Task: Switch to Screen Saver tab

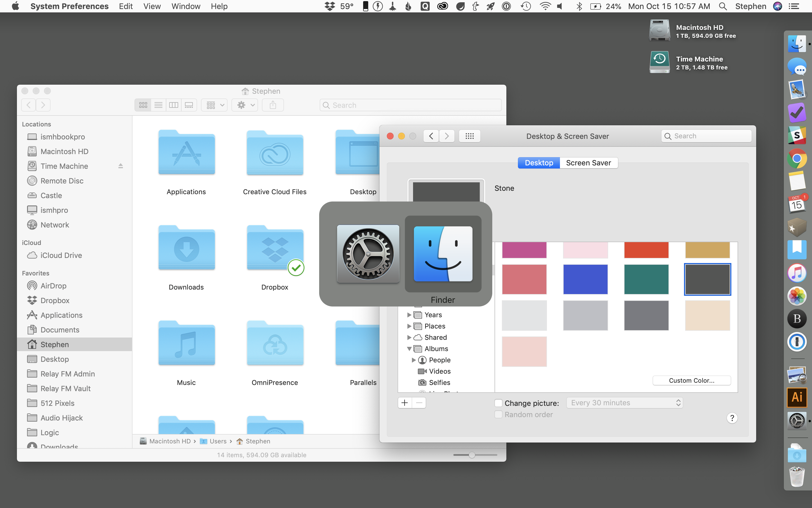Action: coord(588,163)
